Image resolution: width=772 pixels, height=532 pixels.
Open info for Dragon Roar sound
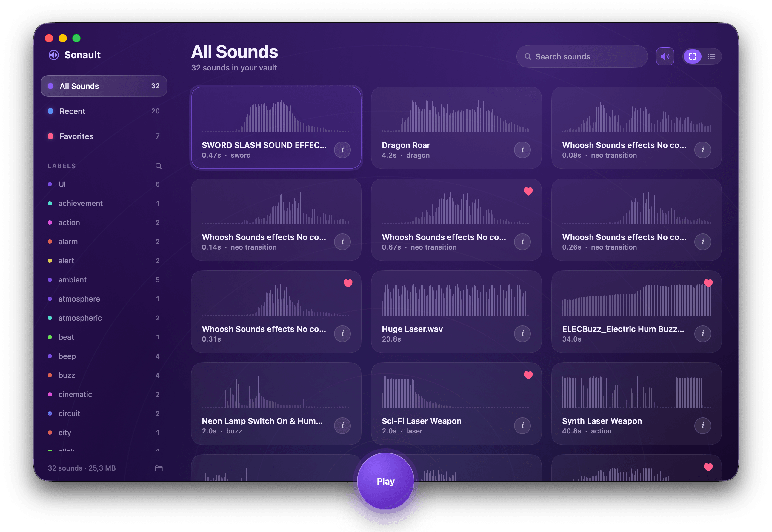click(x=522, y=150)
